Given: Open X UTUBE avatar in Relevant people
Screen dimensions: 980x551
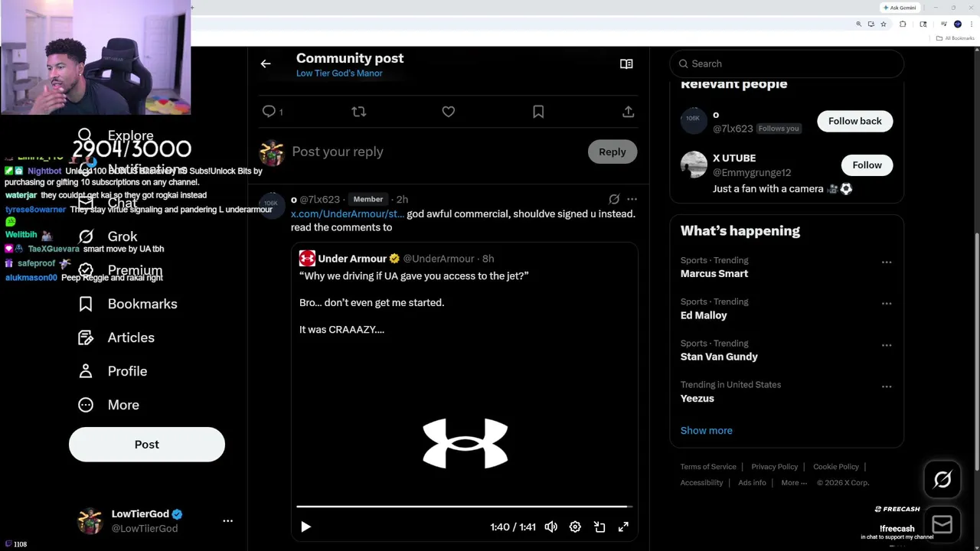Looking at the screenshot, I should pyautogui.click(x=694, y=165).
